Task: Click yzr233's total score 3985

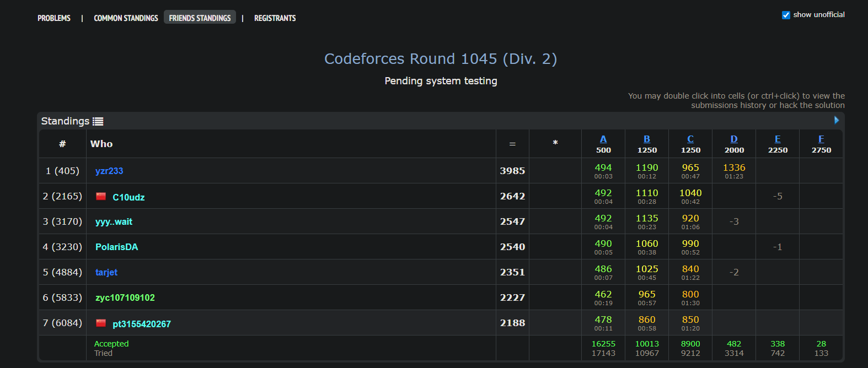Action: [512, 171]
